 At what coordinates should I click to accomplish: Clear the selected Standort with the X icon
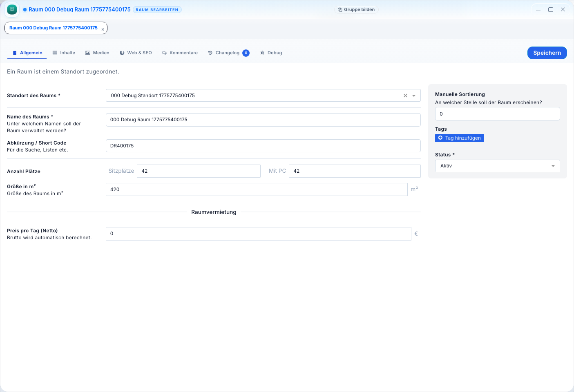pos(405,96)
